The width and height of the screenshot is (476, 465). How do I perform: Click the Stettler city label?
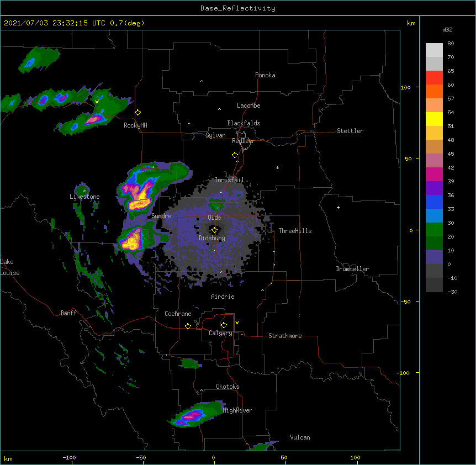tap(350, 131)
